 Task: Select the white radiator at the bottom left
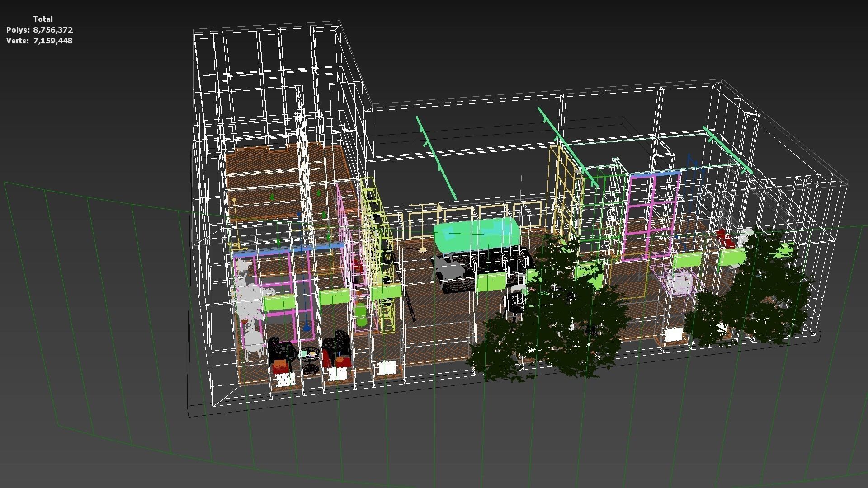285,380
